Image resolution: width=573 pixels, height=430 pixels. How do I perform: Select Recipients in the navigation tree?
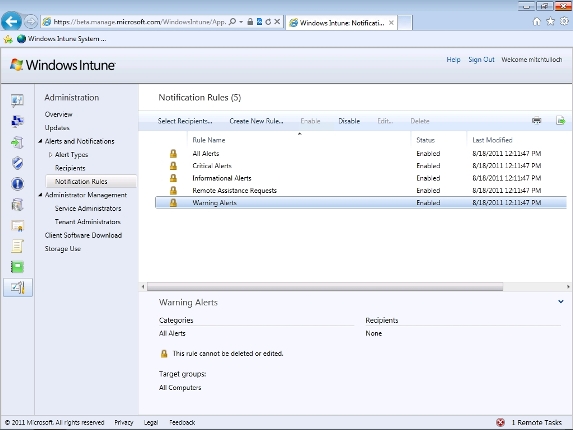[x=70, y=168]
